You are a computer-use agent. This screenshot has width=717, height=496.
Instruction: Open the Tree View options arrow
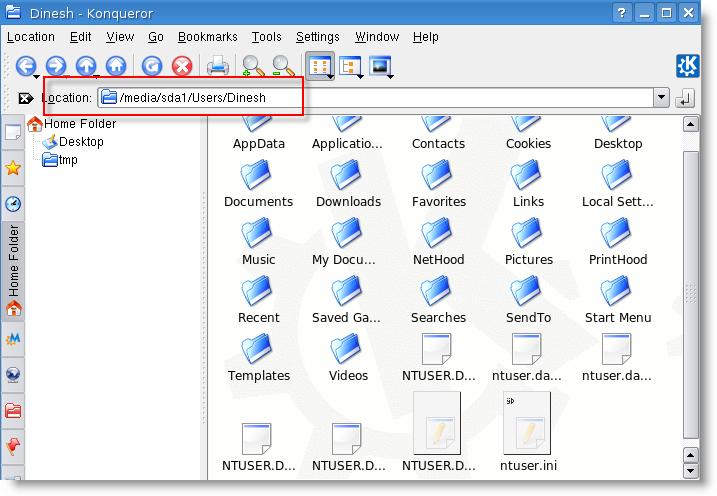coord(360,77)
